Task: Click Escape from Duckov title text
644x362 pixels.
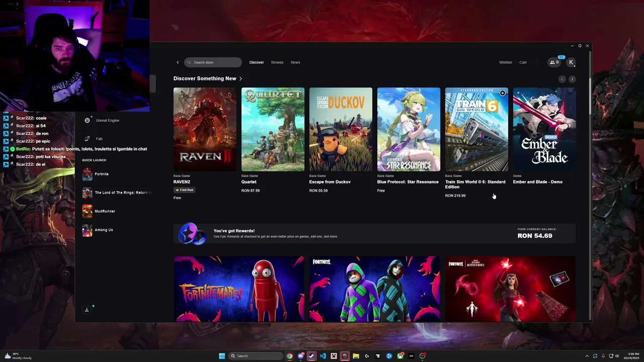Action: (x=330, y=182)
